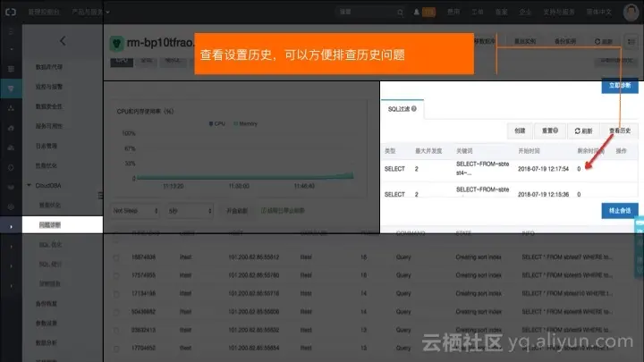The image size is (644, 362).
Task: Click host 101.200.82.85:55812
Action: [253, 257]
